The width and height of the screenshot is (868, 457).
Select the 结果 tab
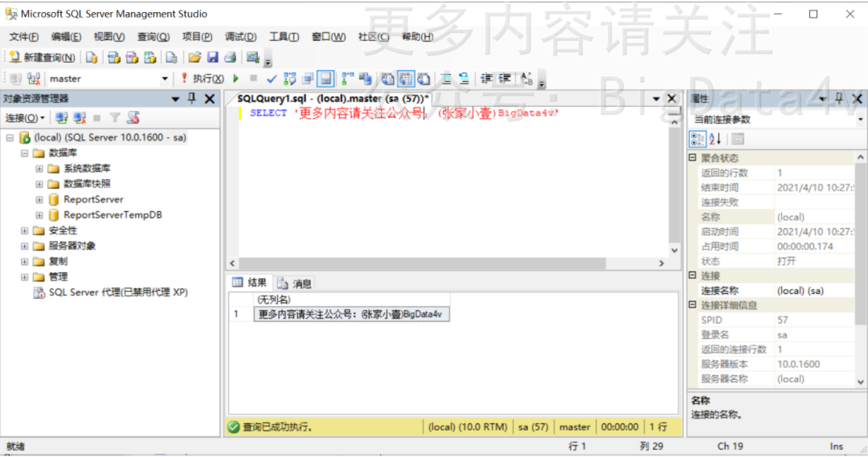coord(249,283)
